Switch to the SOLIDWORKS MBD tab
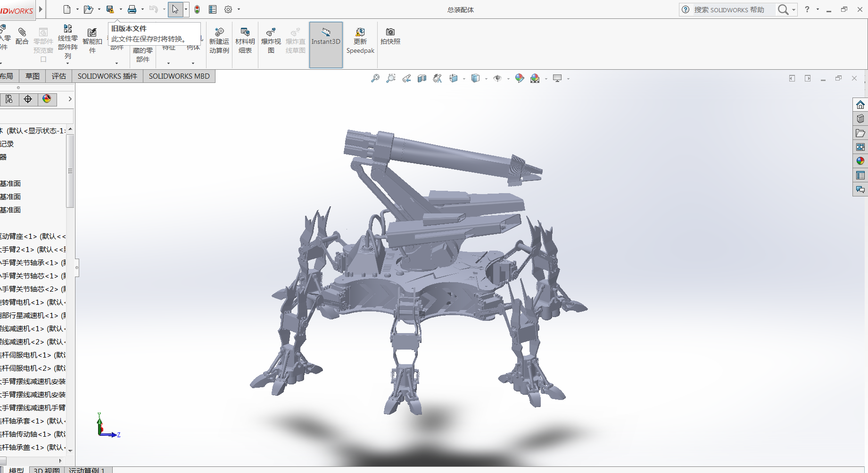868x473 pixels. (x=179, y=76)
